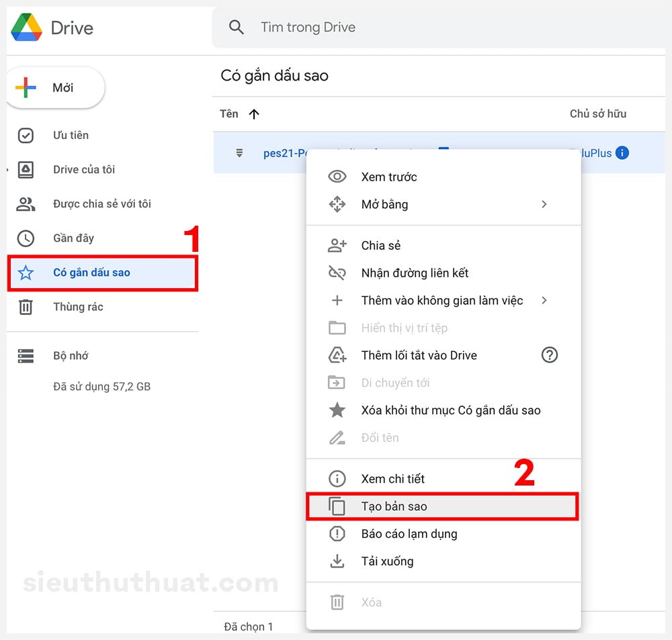The height and width of the screenshot is (640, 672).
Task: Click the link icon for get link
Action: click(x=337, y=273)
